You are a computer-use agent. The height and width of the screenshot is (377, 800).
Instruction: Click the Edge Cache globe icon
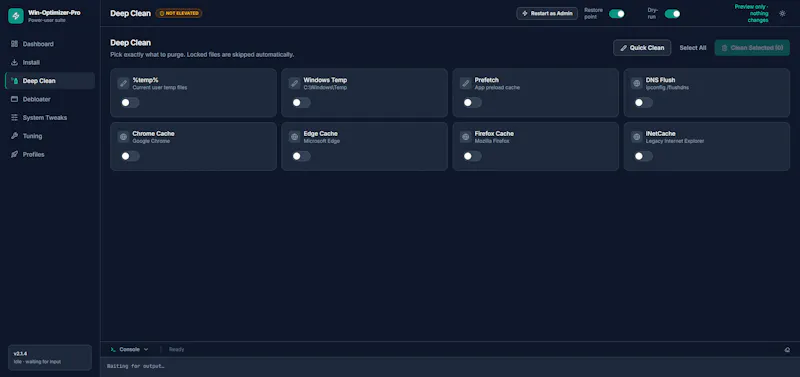point(294,137)
